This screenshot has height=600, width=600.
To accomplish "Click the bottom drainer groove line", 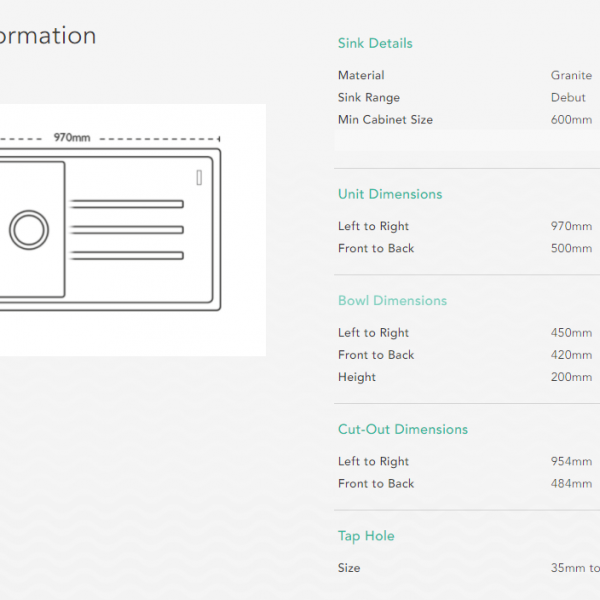I will click(x=126, y=256).
